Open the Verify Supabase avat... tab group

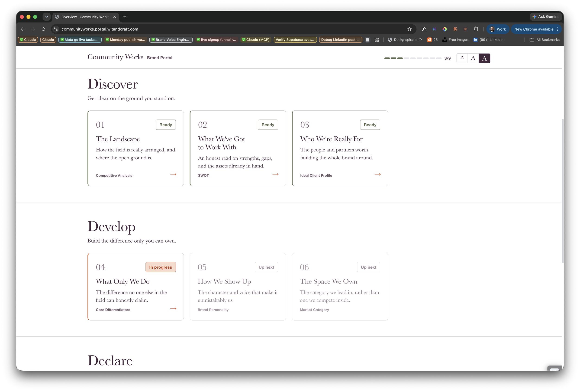(x=295, y=40)
